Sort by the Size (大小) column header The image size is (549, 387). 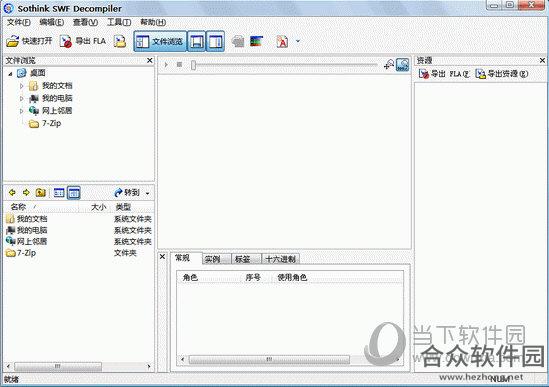click(96, 207)
